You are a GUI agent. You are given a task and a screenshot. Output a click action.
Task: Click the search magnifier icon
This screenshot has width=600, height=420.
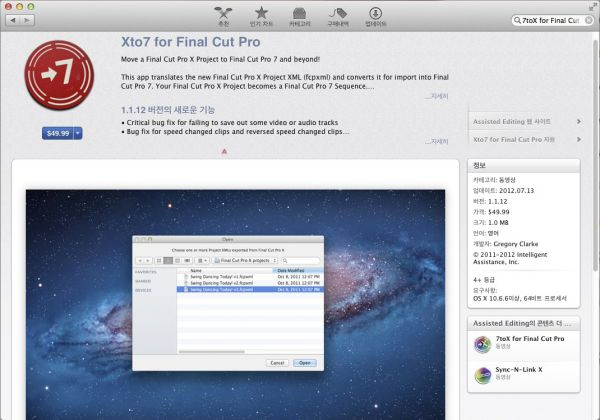[517, 20]
